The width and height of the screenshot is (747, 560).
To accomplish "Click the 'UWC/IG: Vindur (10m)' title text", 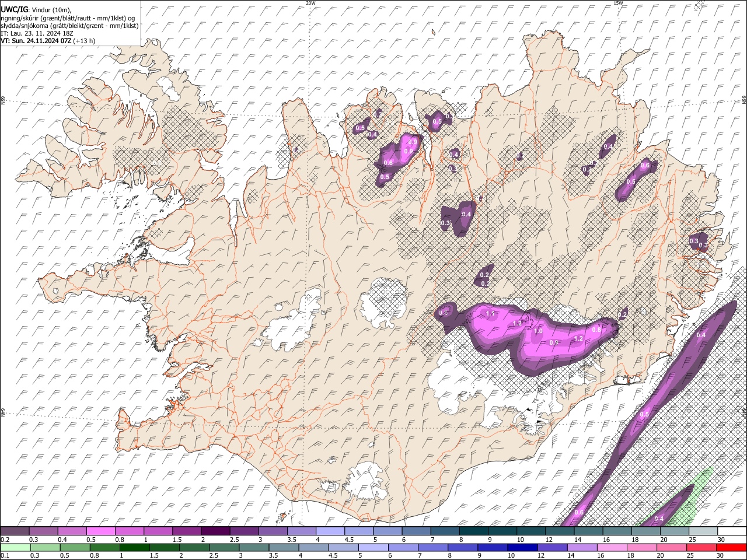I will 36,10.
